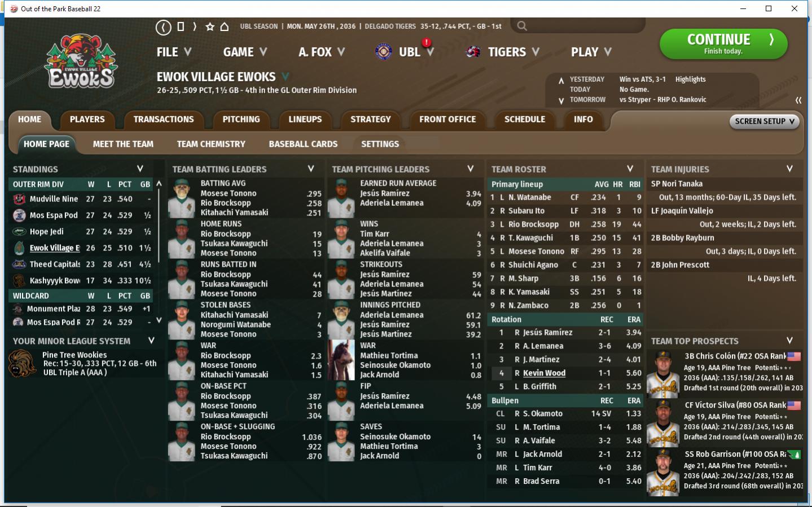Viewport: 812px width, 507px height.
Task: Open the GAME menu
Action: pos(245,52)
